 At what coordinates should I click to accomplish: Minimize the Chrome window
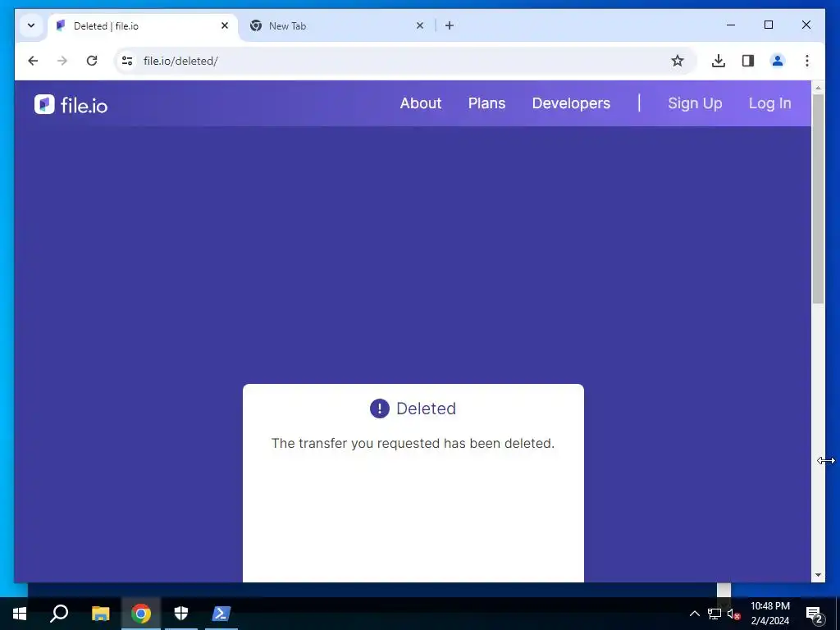click(731, 25)
